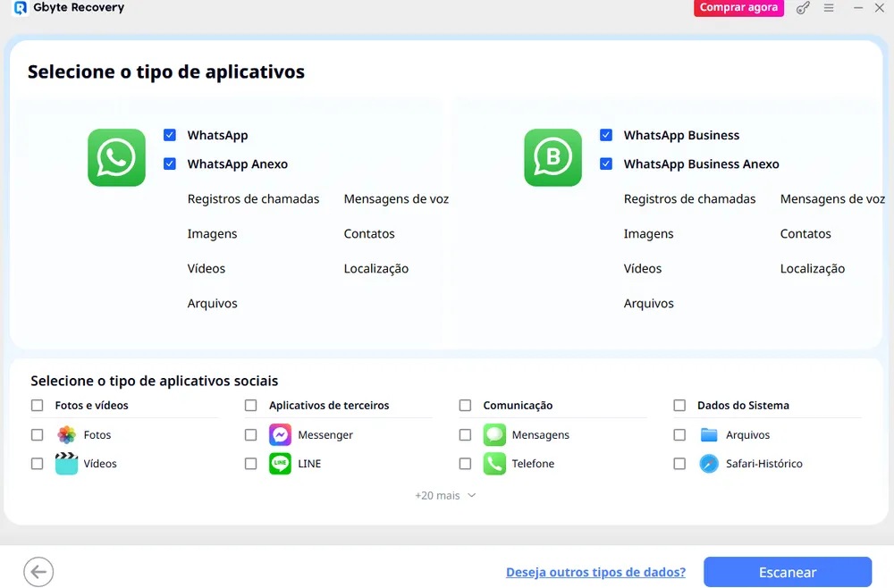The width and height of the screenshot is (894, 588).
Task: Open the registration key icon in title bar
Action: click(802, 8)
